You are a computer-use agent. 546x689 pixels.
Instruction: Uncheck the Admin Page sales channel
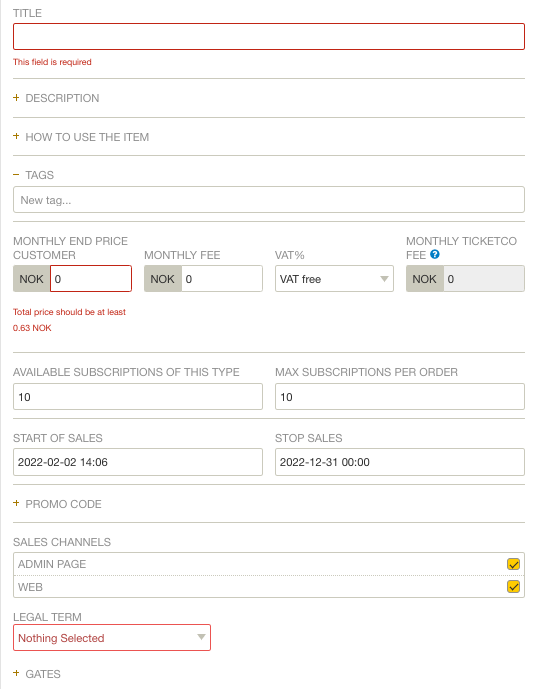click(513, 564)
